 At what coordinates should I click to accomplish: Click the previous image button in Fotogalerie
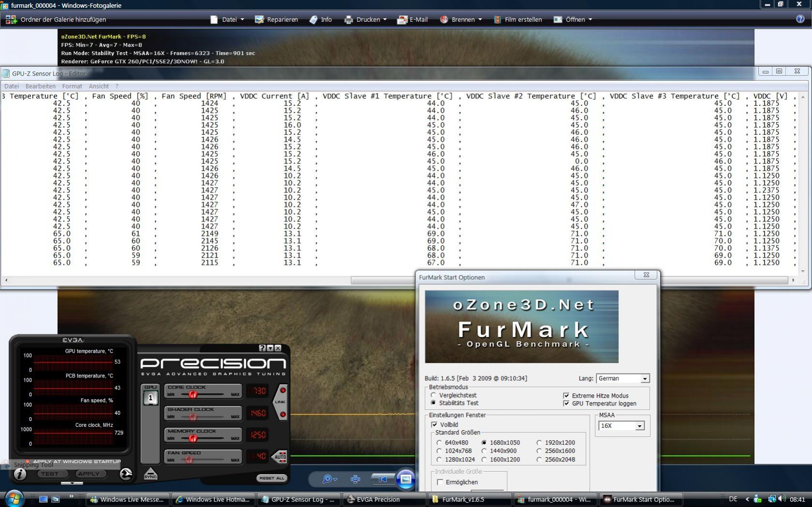tap(383, 479)
